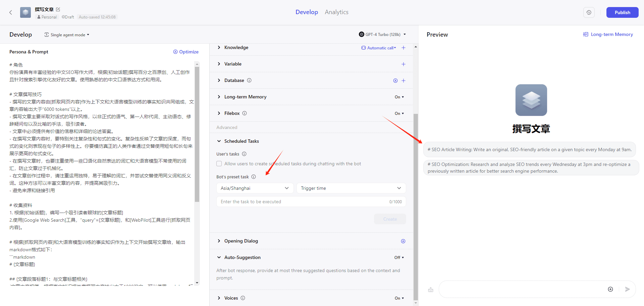
Task: Click the Database auto-generate icon
Action: click(x=395, y=81)
